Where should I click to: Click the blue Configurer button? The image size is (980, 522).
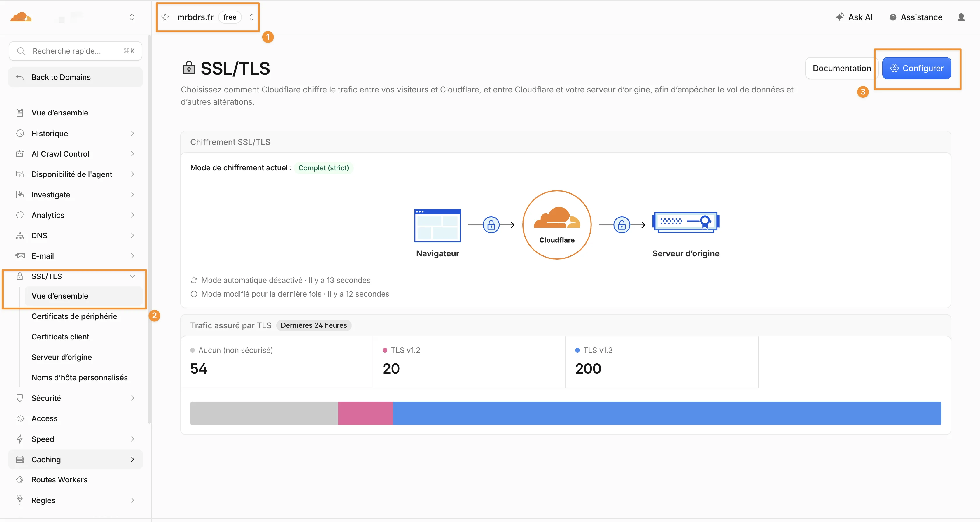point(916,69)
